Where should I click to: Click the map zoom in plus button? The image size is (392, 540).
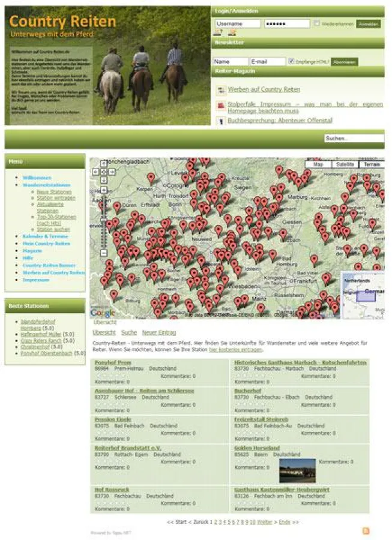click(x=103, y=189)
